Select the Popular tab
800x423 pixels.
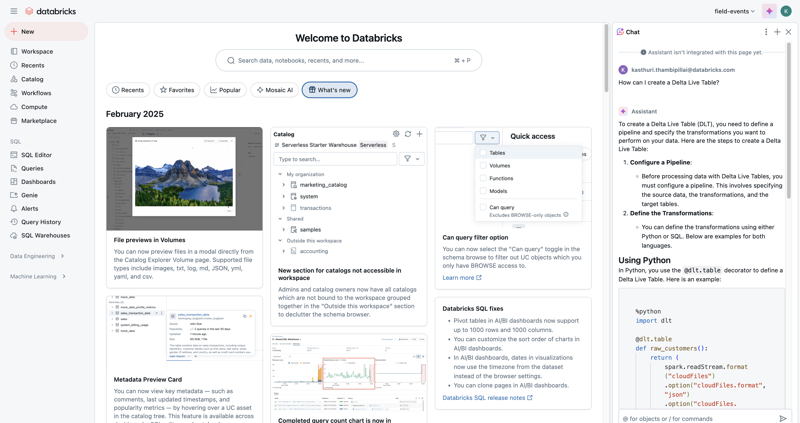pyautogui.click(x=226, y=90)
